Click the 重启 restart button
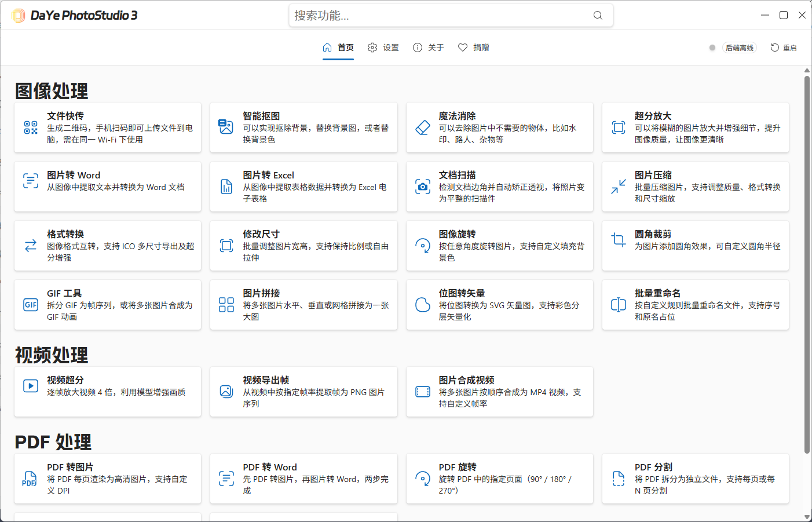 click(x=784, y=48)
